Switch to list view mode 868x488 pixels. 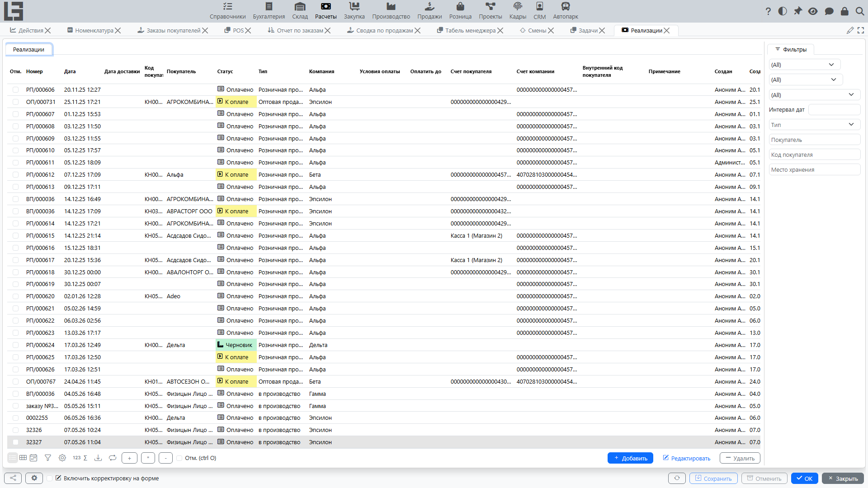[x=13, y=458]
